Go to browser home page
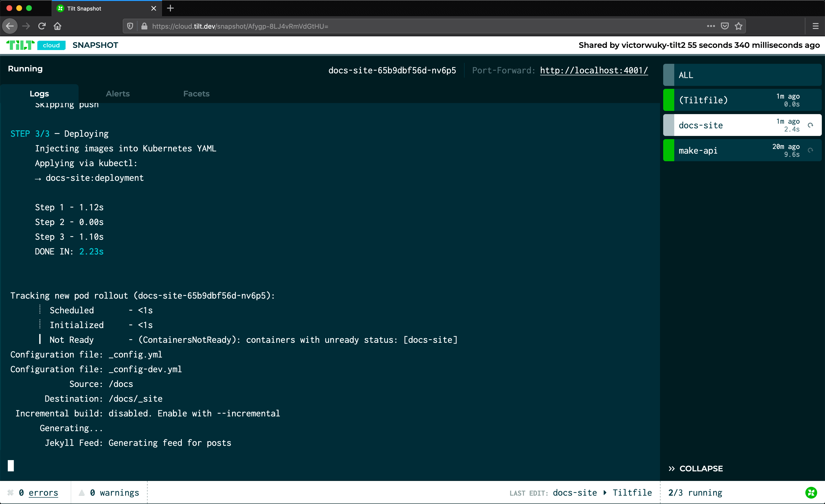825x504 pixels. [x=58, y=26]
